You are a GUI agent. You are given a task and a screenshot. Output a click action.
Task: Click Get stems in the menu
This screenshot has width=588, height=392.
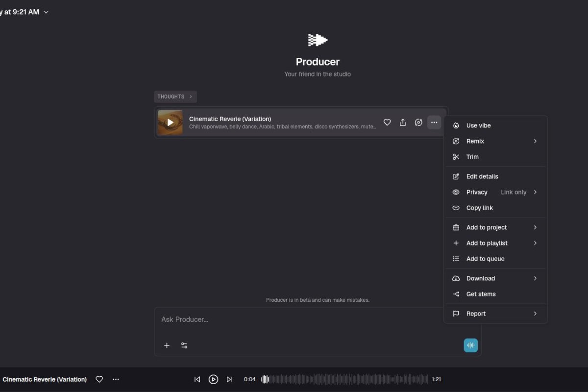[x=481, y=294]
